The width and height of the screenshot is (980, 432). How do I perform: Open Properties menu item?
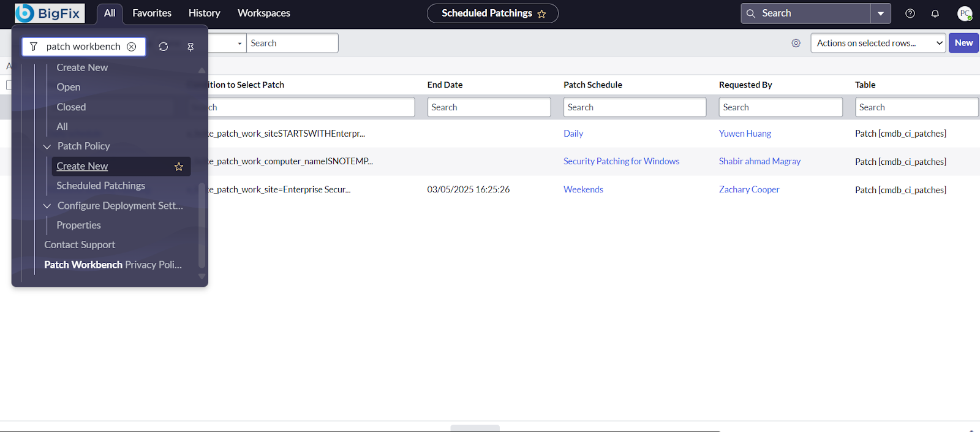click(x=78, y=225)
